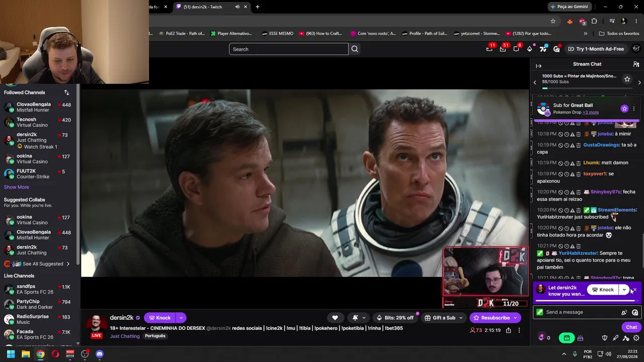
Task: Open the Gift a Sub dropdown
Action: coord(443,318)
